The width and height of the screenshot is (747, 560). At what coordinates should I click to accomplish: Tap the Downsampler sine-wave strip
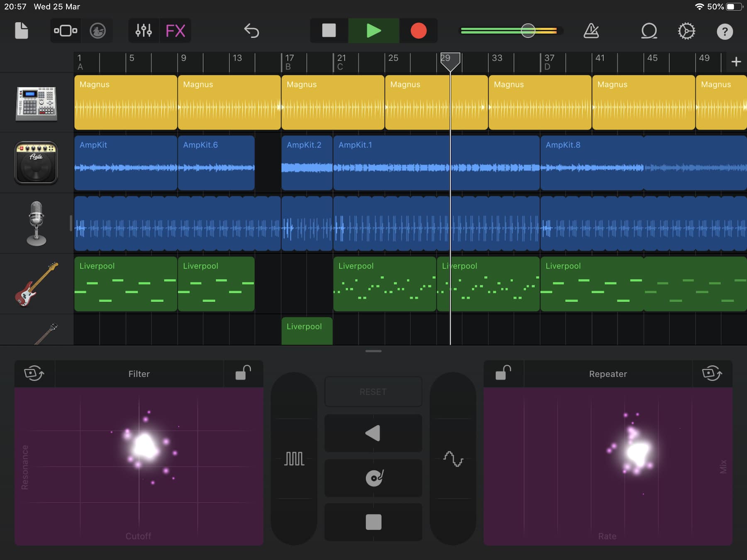453,459
